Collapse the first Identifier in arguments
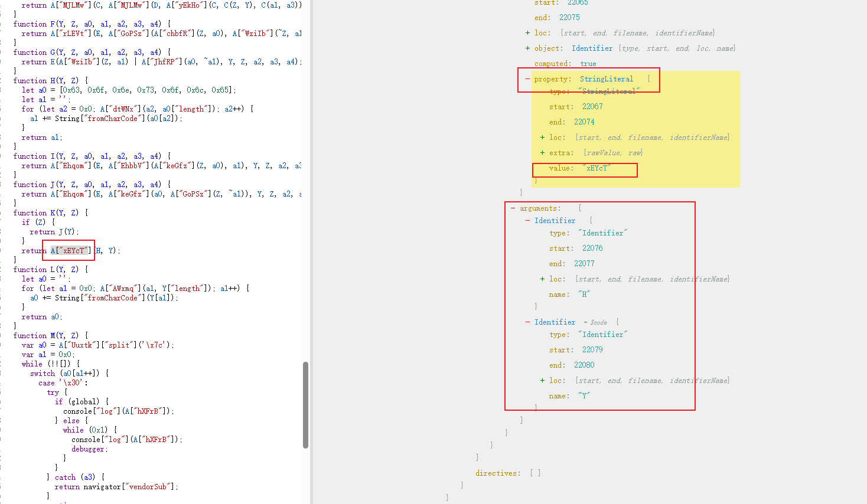867x504 pixels. click(527, 221)
